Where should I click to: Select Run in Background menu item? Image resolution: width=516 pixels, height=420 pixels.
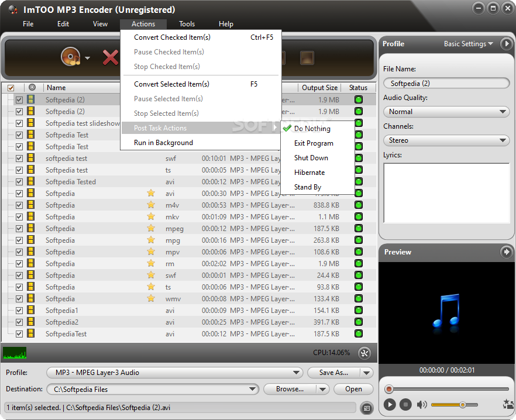click(x=201, y=143)
